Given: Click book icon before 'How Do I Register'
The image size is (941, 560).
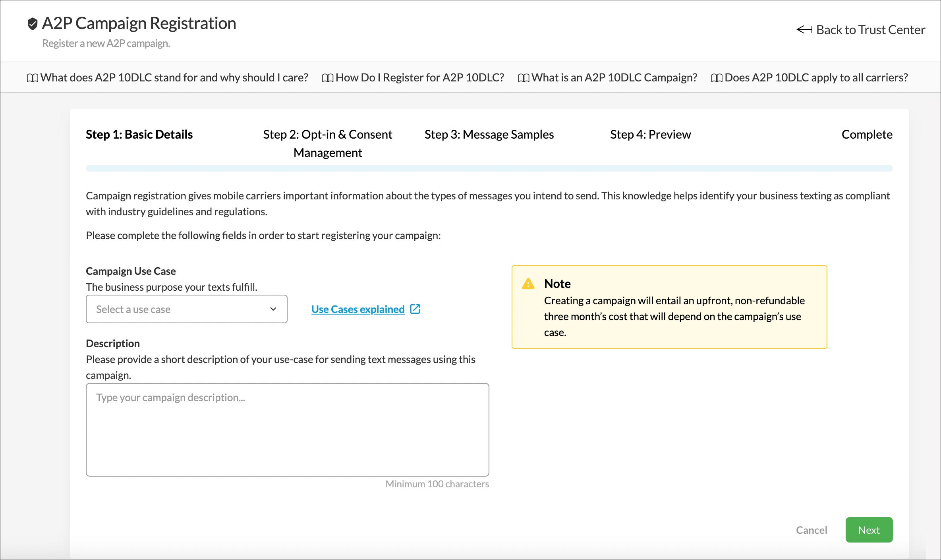Looking at the screenshot, I should (327, 78).
